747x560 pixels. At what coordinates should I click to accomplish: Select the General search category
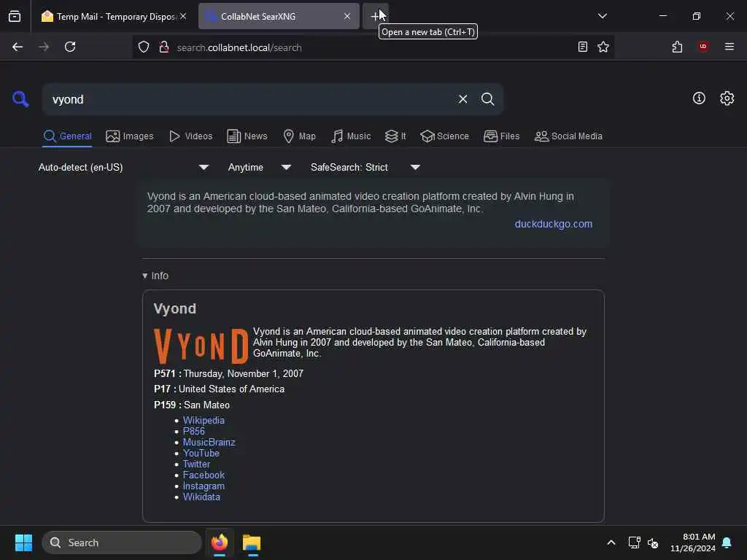68,136
